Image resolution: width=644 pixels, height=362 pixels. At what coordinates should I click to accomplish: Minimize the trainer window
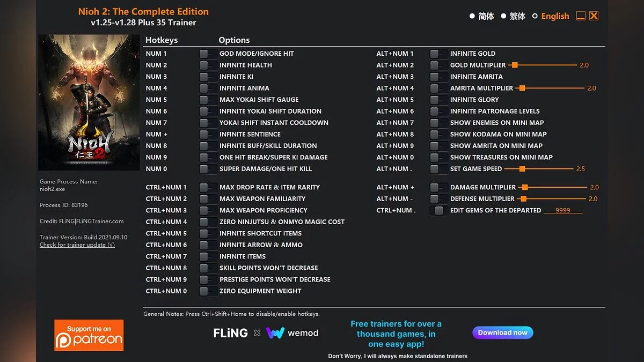tap(581, 16)
